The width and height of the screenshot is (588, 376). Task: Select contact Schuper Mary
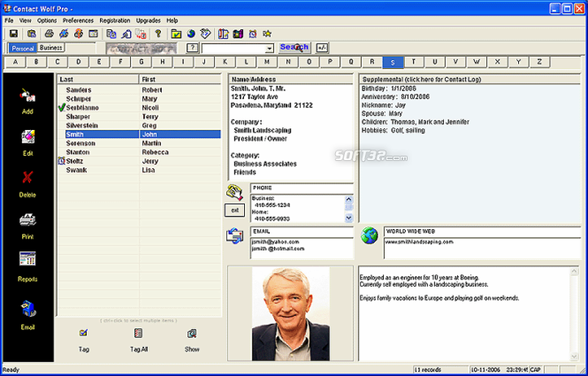point(139,99)
